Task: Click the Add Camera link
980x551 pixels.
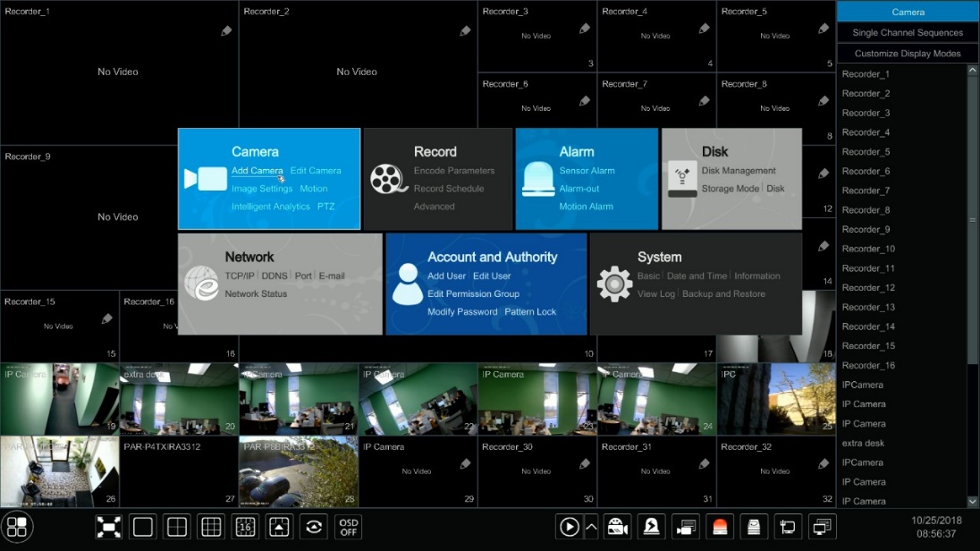Action: pos(257,171)
